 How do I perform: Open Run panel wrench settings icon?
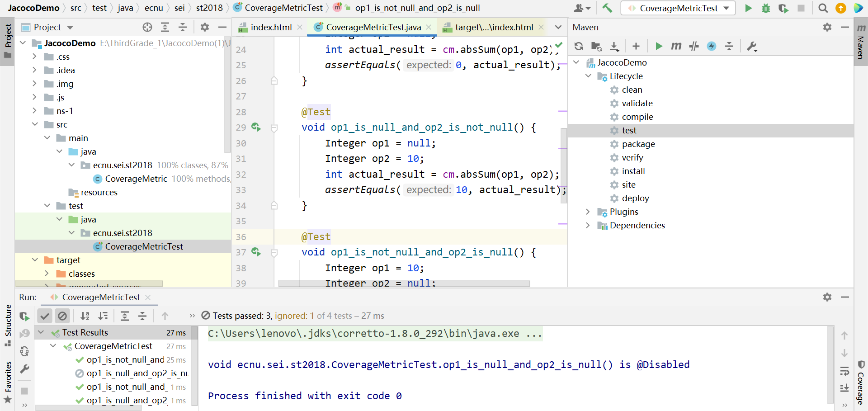point(24,369)
